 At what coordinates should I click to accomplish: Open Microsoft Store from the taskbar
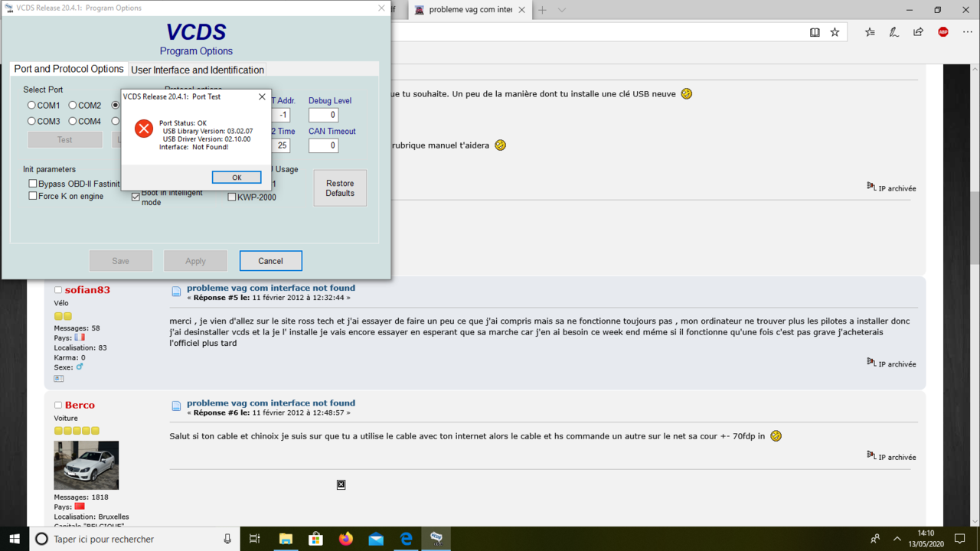coord(315,539)
